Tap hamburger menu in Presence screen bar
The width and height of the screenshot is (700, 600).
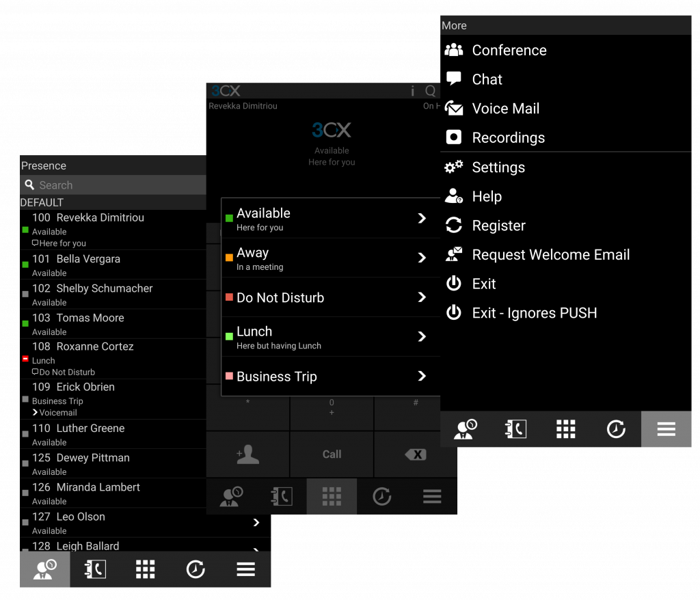(x=245, y=569)
